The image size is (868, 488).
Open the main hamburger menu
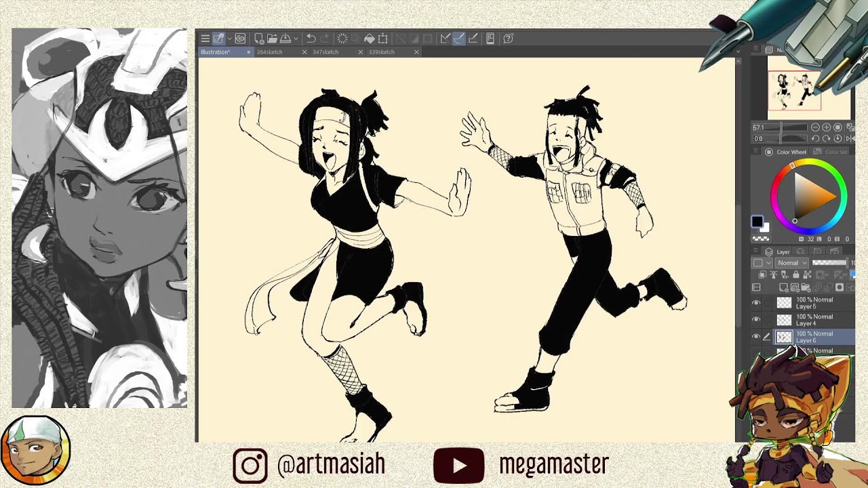205,39
